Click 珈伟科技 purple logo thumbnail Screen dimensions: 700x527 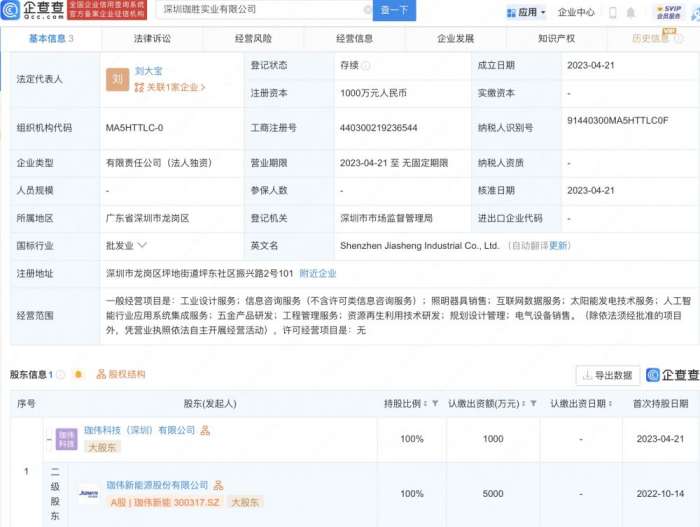pyautogui.click(x=67, y=439)
